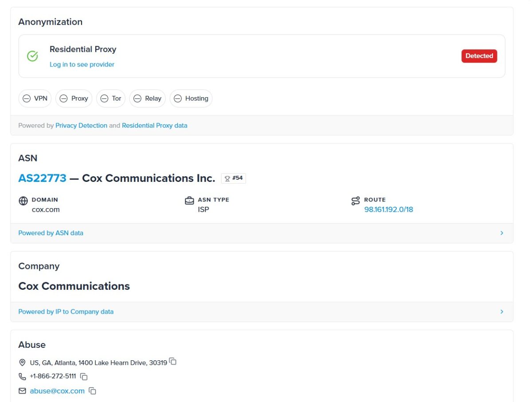Click the green Residential Proxy checkmark icon
Screen dimensions: 532x402
pyautogui.click(x=32, y=56)
